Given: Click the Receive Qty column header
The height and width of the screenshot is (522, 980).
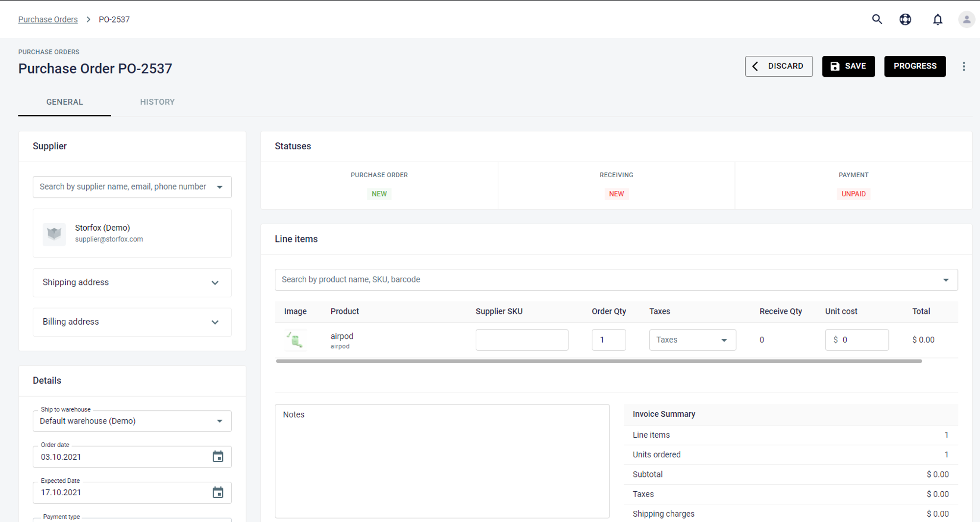Looking at the screenshot, I should click(781, 311).
